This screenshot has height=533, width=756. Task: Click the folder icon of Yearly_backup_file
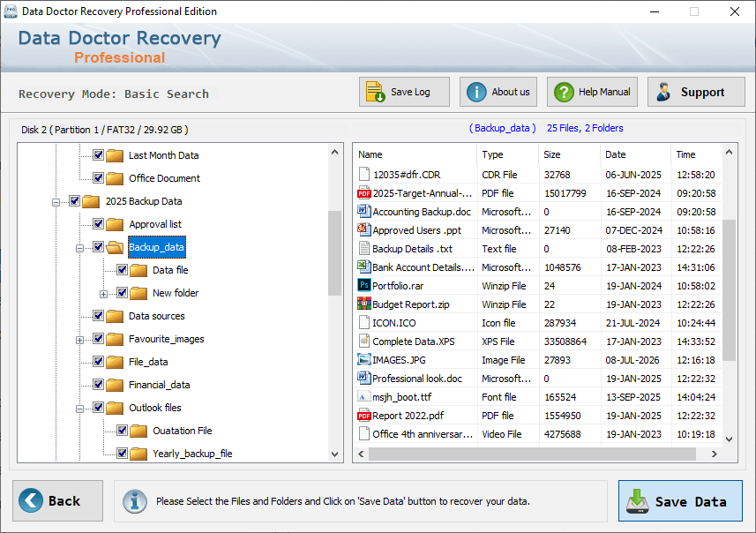point(138,454)
